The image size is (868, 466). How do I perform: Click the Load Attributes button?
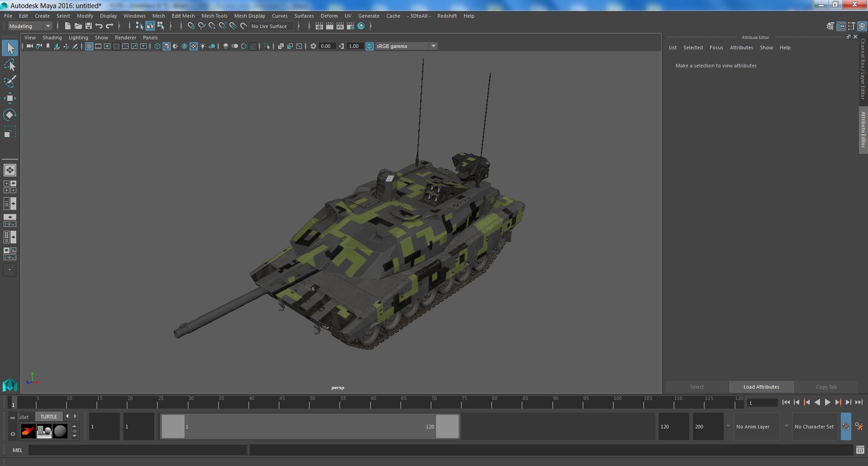pyautogui.click(x=761, y=387)
